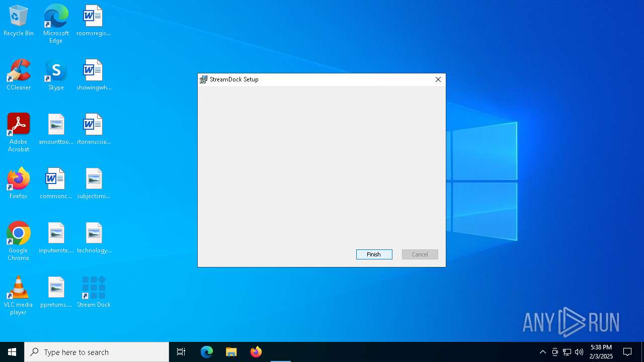Open the network status tray icon
Screen dimensions: 644x362
coord(567,352)
